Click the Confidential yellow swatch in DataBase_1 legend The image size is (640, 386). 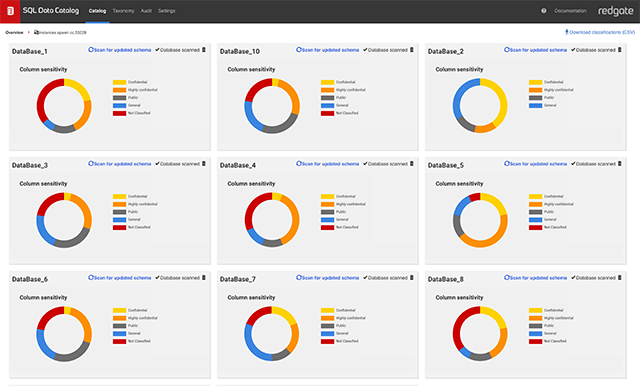(120, 82)
